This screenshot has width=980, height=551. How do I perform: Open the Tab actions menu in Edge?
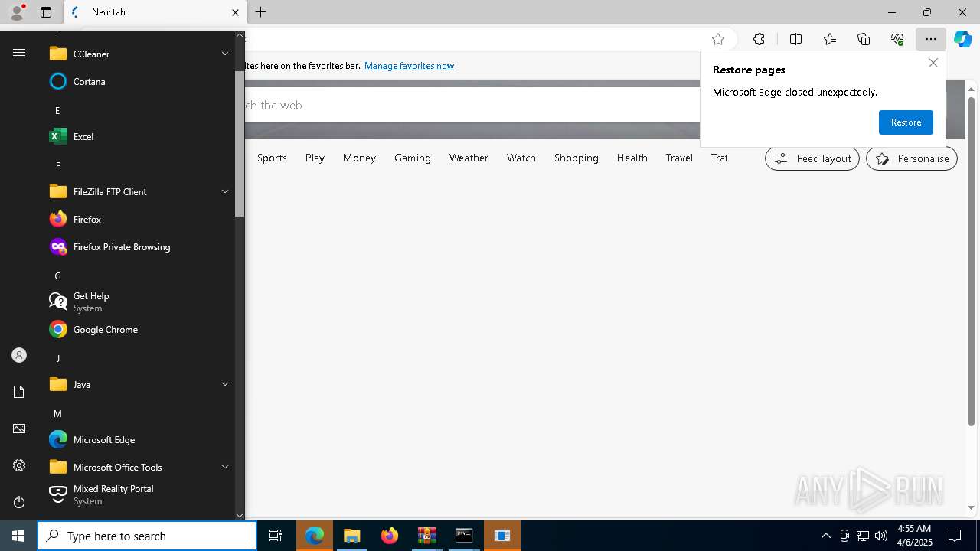point(46,12)
